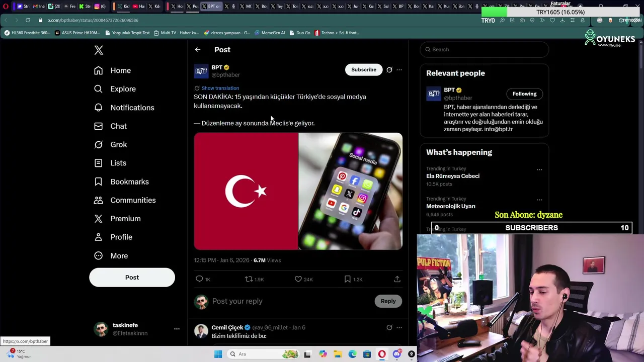Click Subscribe on BPT post
The image size is (644, 362).
click(364, 70)
